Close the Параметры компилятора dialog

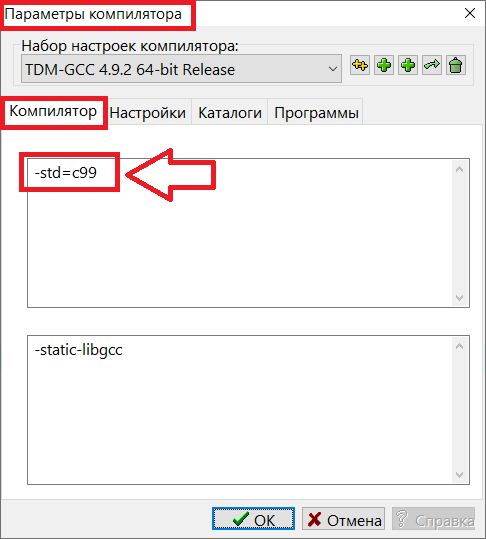tap(470, 13)
